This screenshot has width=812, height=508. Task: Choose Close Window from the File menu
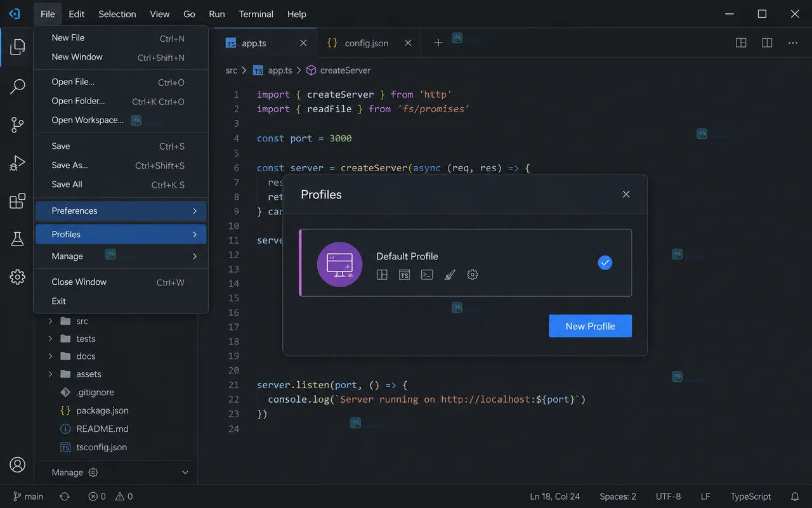121,282
